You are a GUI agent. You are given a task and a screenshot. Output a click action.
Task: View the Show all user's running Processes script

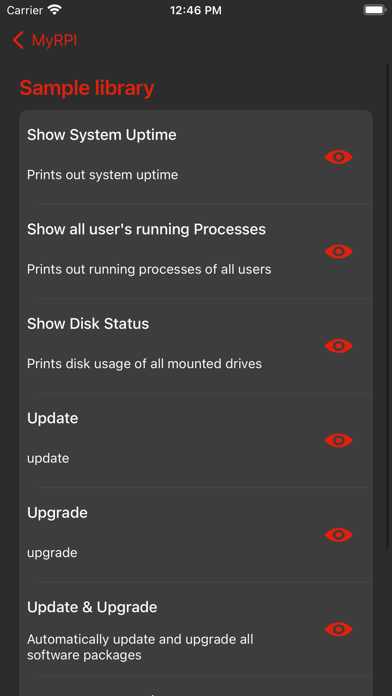[x=338, y=251]
